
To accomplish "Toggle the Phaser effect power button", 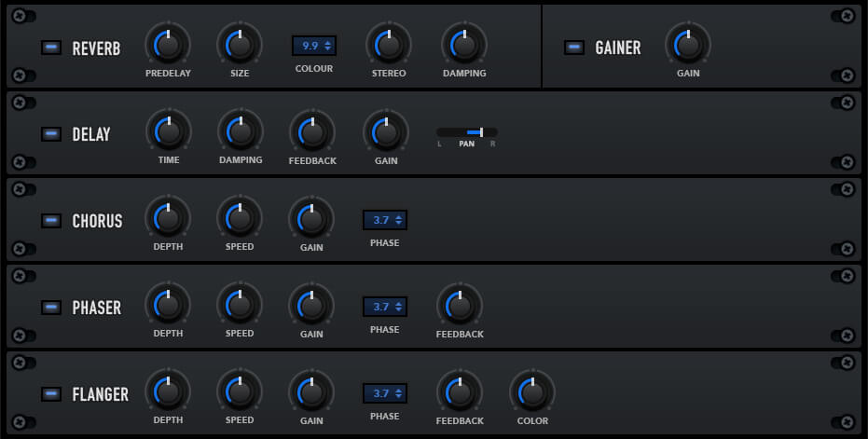I will tap(51, 308).
